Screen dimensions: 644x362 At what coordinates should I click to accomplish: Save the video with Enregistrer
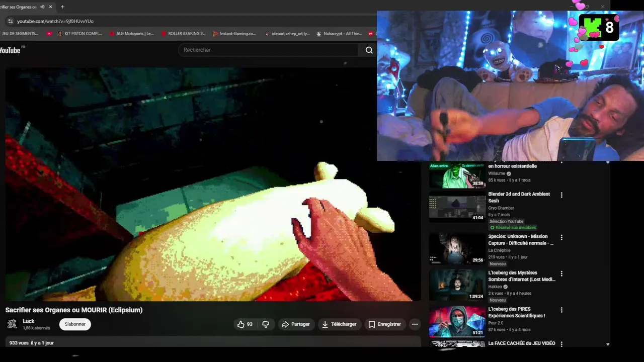coord(385,324)
